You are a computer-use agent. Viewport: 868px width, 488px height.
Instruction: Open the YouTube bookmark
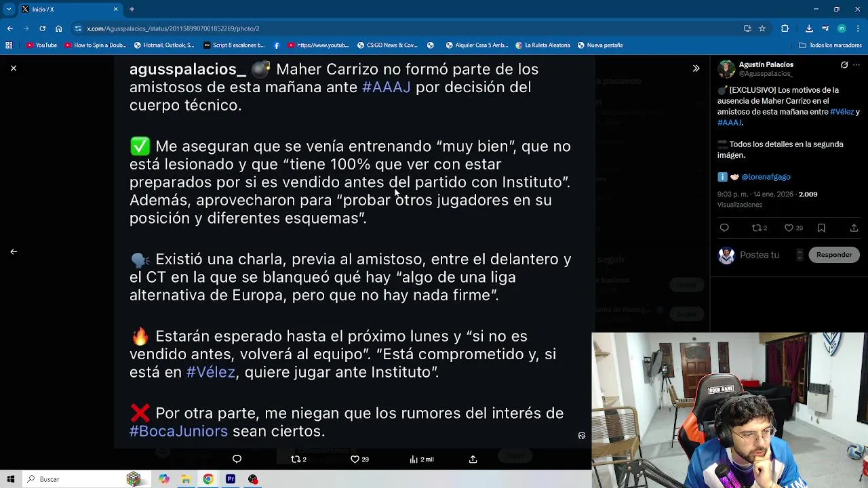pyautogui.click(x=42, y=45)
